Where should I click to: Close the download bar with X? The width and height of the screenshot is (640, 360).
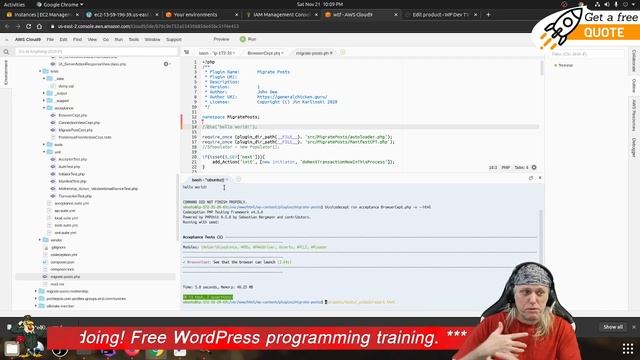coord(634,327)
